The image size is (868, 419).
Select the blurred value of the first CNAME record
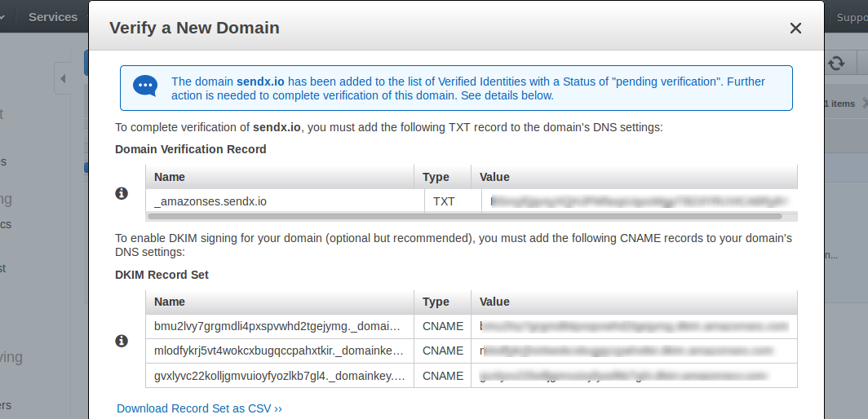634,327
